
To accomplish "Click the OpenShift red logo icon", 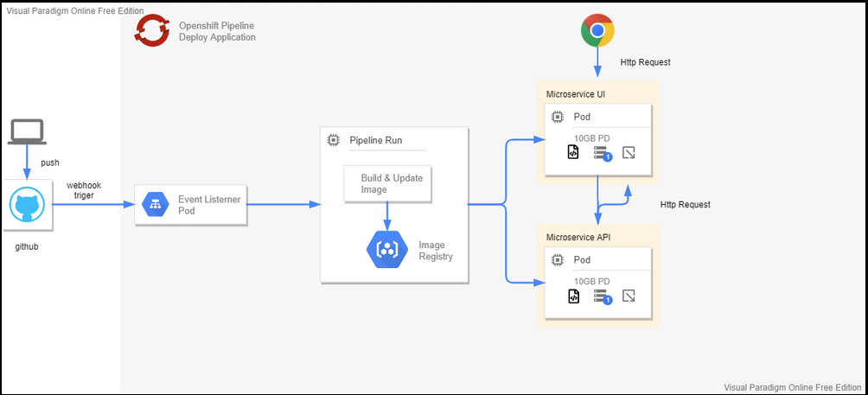I will pyautogui.click(x=152, y=31).
